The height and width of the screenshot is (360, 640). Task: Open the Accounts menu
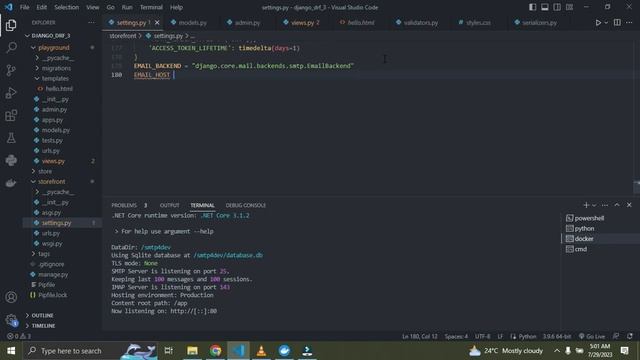tap(11, 297)
